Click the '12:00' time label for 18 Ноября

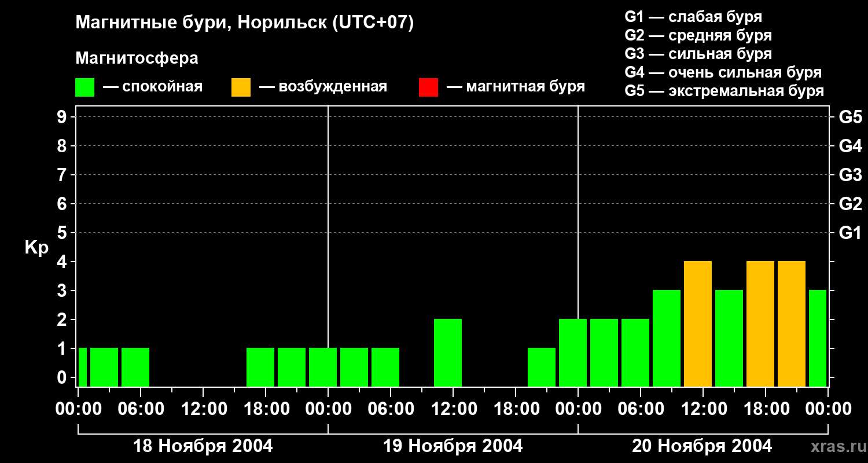point(203,409)
